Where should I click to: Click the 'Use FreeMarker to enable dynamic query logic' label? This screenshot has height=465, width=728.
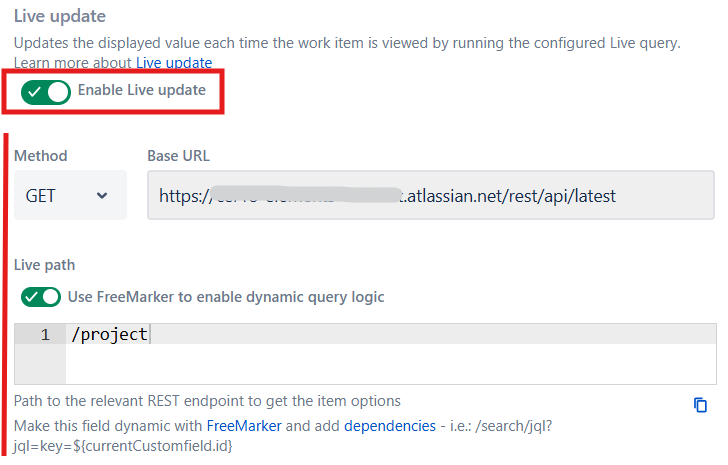tap(225, 297)
